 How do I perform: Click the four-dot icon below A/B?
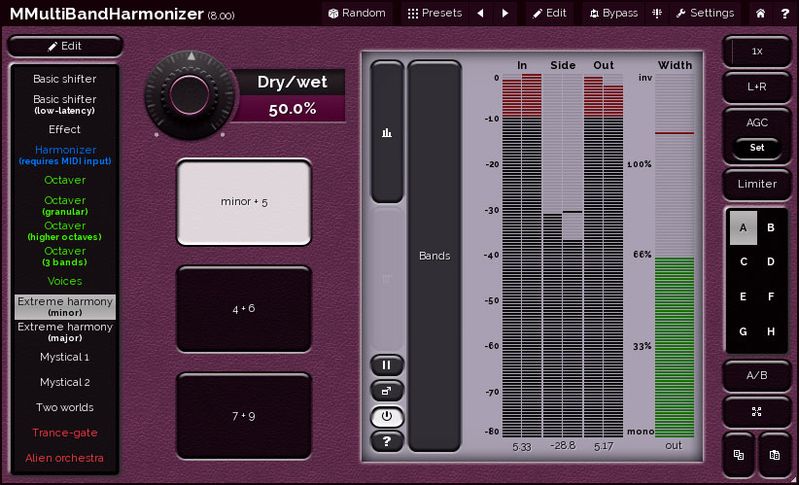point(757,411)
